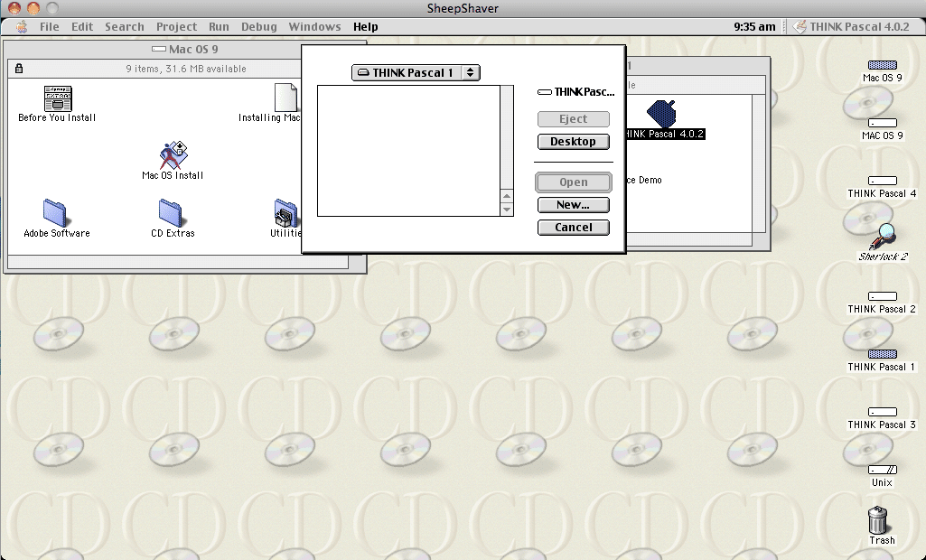Open the Debug menu

258,26
